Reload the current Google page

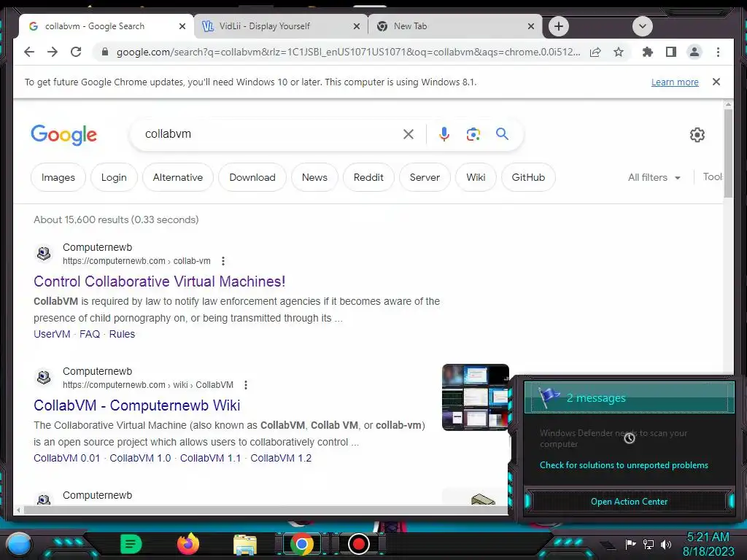tap(76, 52)
